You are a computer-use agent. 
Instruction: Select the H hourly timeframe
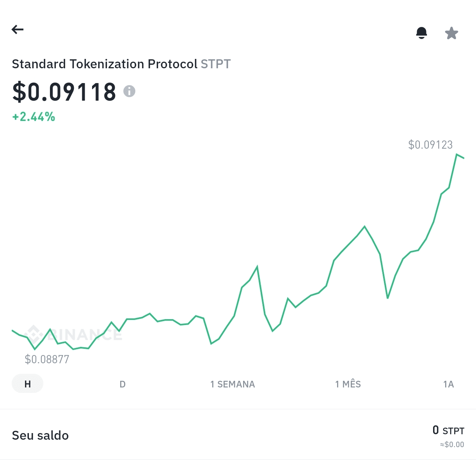tap(27, 384)
